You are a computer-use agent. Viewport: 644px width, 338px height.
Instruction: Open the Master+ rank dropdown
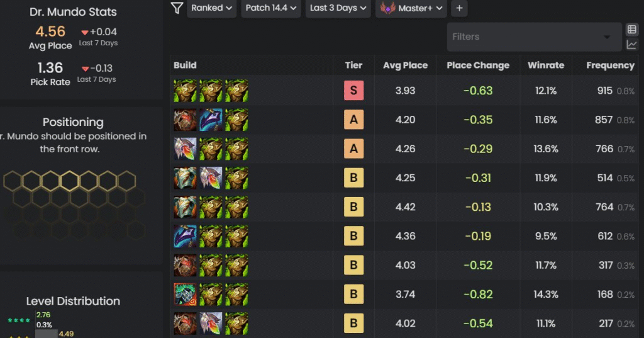(x=411, y=8)
